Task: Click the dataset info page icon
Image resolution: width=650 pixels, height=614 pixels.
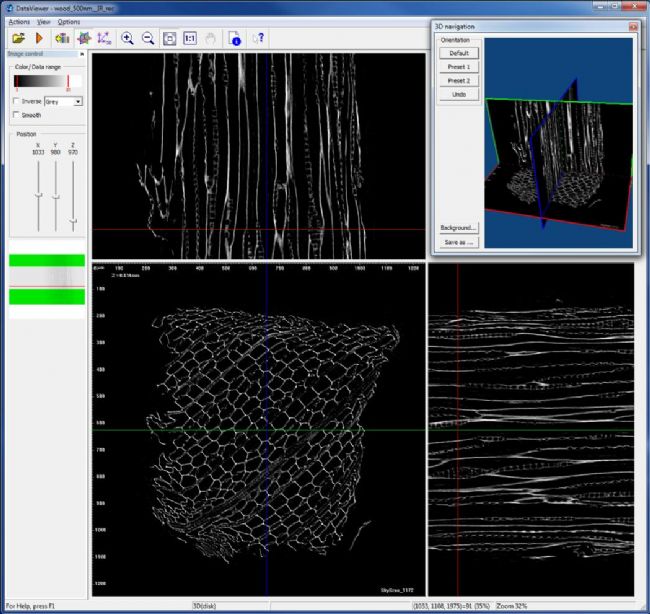Action: tap(234, 38)
